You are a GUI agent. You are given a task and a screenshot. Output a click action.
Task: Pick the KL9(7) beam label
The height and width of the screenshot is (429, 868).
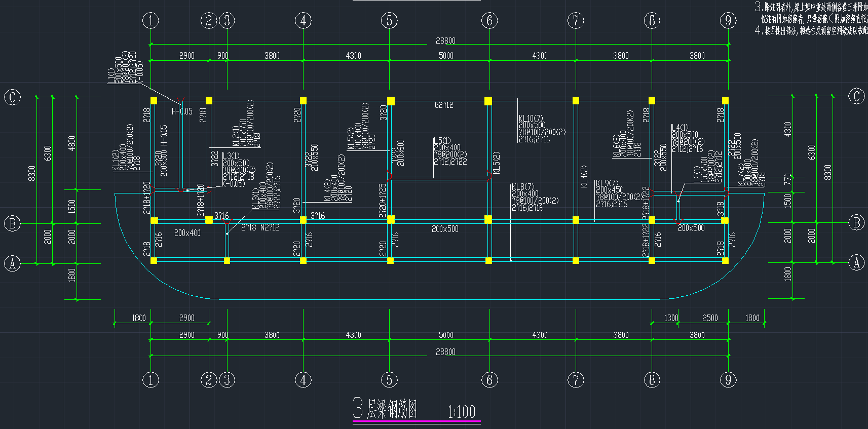pos(607,183)
